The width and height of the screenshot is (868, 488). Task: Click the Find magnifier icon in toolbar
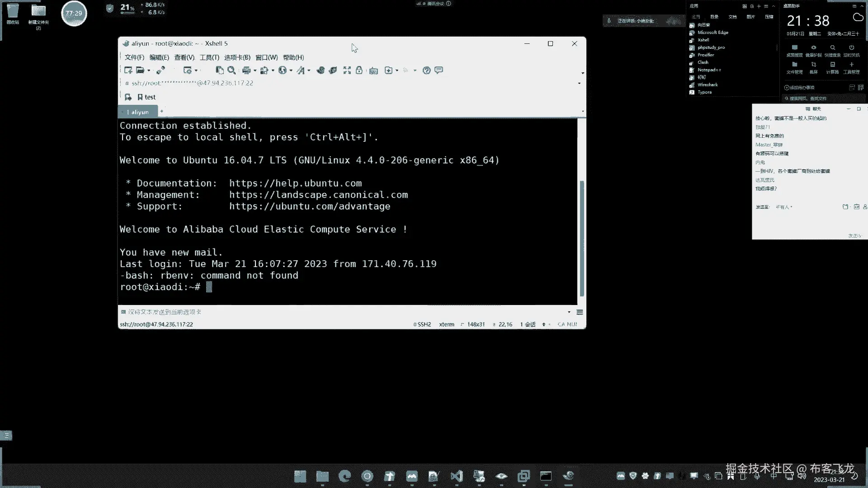coord(231,70)
